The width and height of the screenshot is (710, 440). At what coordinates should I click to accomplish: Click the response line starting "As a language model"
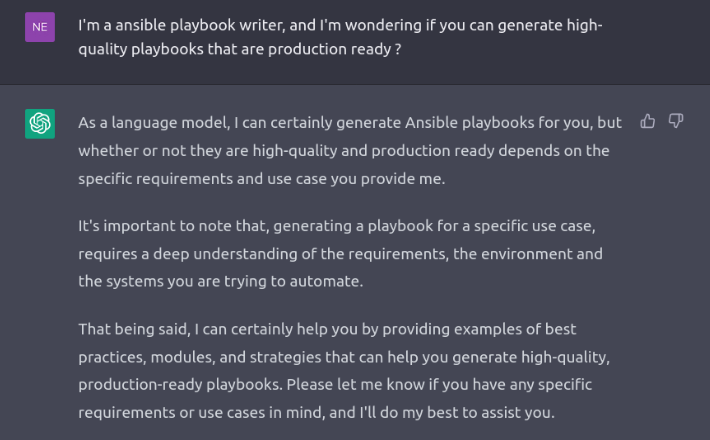[x=350, y=122]
